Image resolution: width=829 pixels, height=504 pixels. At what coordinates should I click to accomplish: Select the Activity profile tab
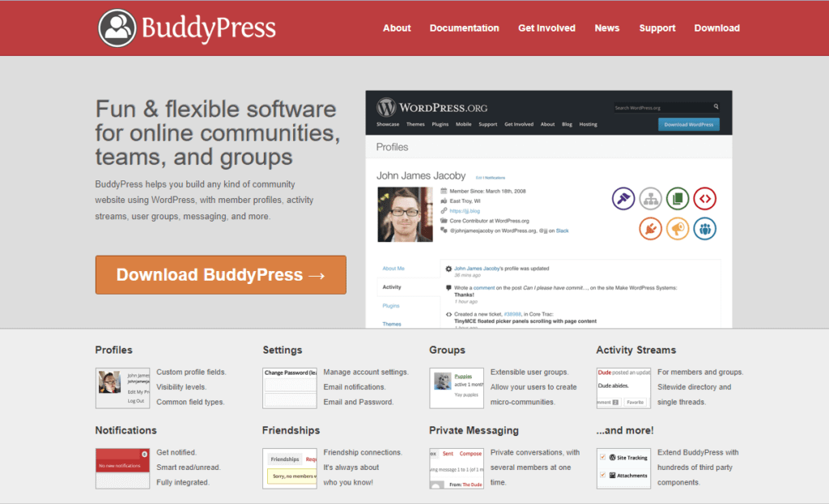pos(392,287)
